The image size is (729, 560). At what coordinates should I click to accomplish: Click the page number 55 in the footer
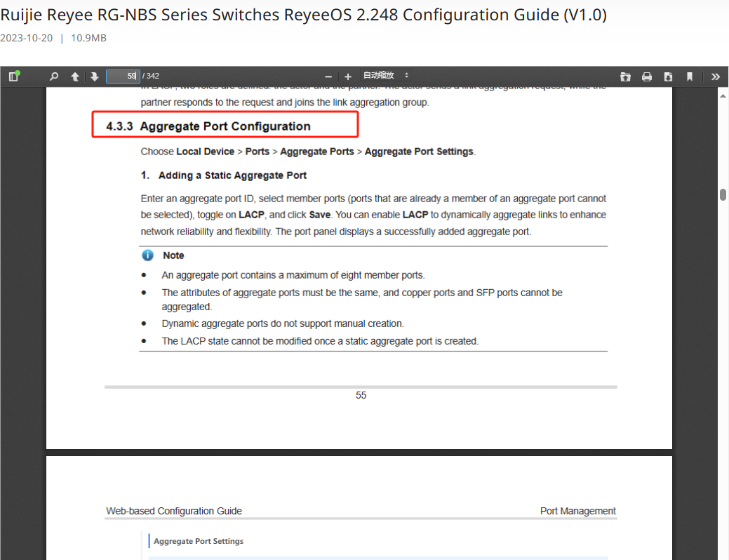click(x=361, y=395)
